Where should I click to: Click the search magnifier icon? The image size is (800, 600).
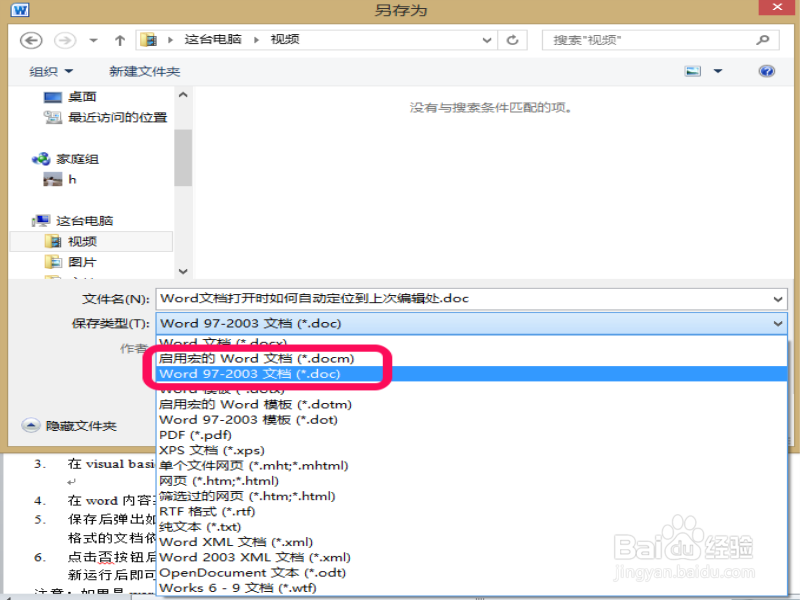click(x=763, y=40)
